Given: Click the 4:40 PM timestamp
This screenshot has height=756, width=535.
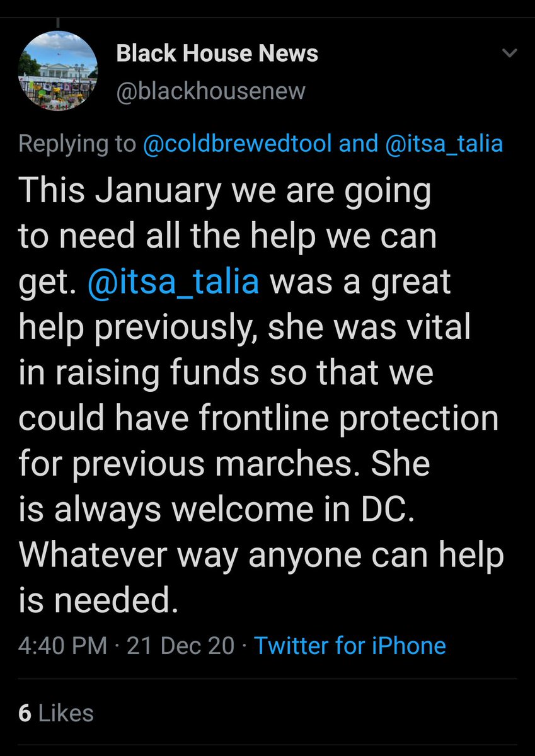Looking at the screenshot, I should pos(62,645).
